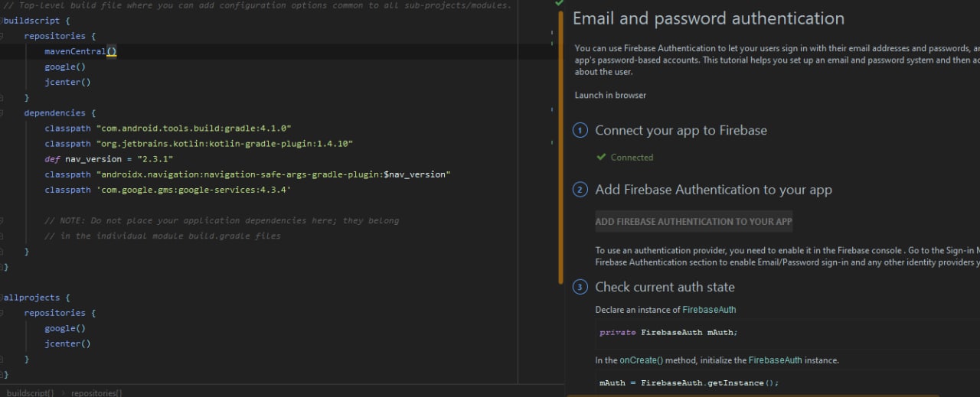Screen dimensions: 980x397
Task: Click the NOTE: Do not place comment line
Action: click(x=221, y=220)
